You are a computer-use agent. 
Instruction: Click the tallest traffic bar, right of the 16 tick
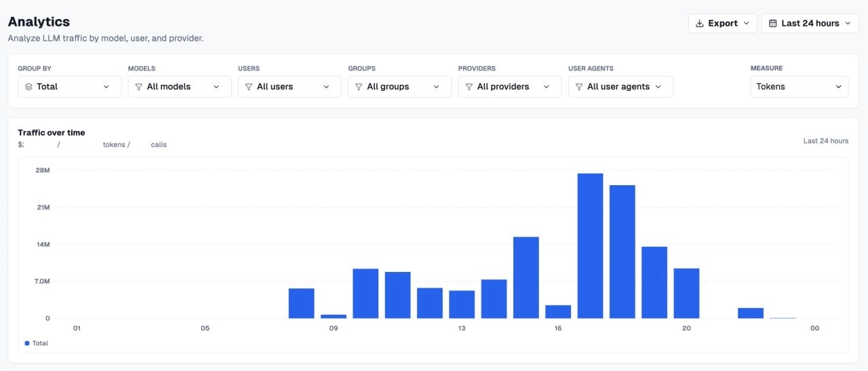590,246
